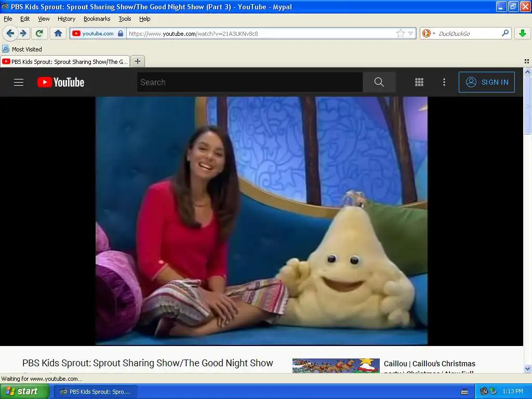Viewport: 532px width, 399px height.
Task: Click the video title PBS Kids Sprout
Action: tap(148, 363)
